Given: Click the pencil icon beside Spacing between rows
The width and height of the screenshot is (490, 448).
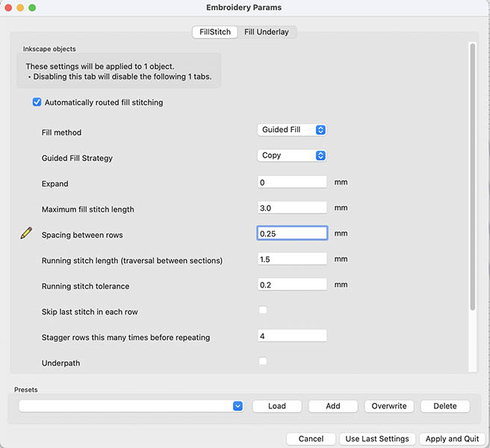Looking at the screenshot, I should tap(27, 234).
